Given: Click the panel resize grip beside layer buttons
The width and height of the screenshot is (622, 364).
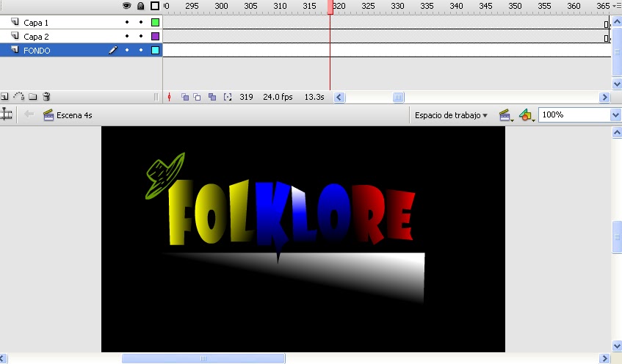Looking at the screenshot, I should [x=156, y=97].
